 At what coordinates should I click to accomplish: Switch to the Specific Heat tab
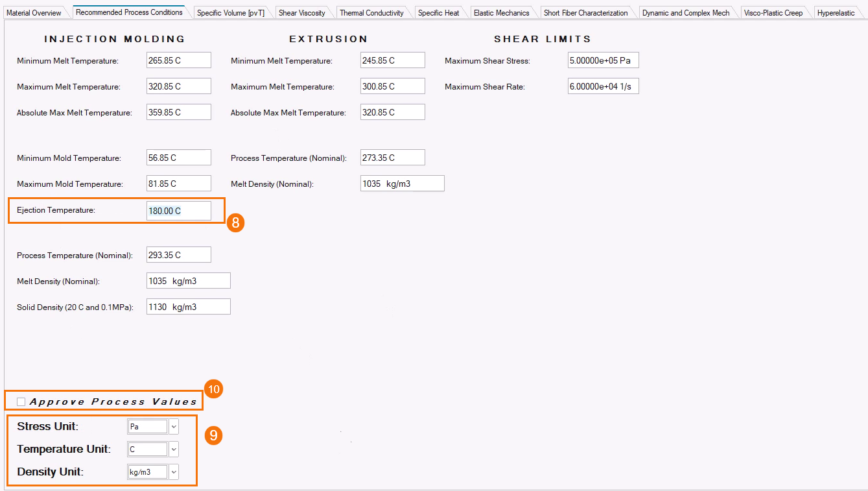point(439,13)
